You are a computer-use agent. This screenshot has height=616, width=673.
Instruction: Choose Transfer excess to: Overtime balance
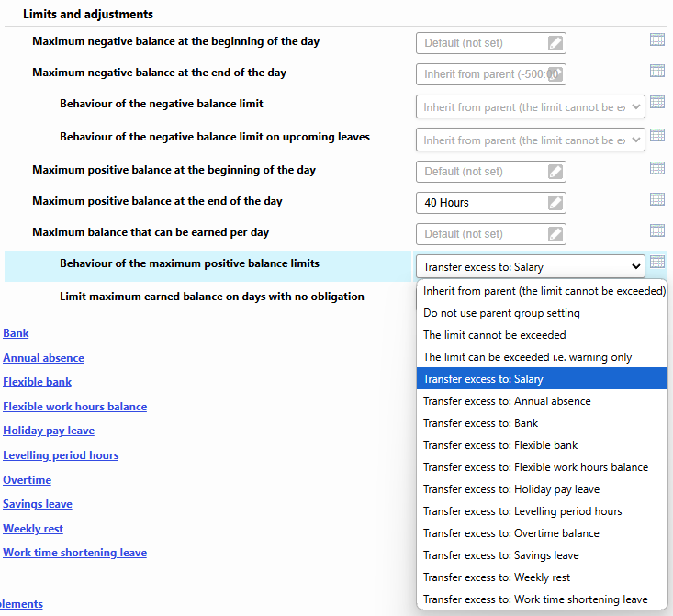coord(542,533)
